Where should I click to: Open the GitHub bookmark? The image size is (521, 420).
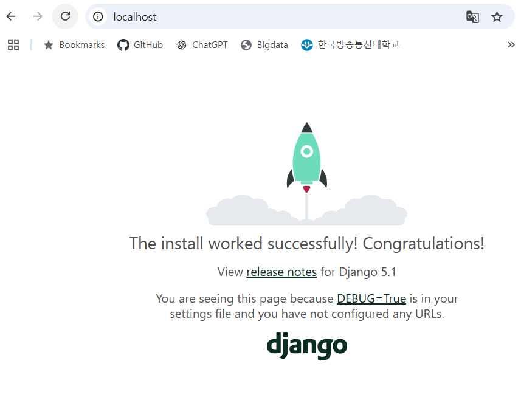[140, 45]
